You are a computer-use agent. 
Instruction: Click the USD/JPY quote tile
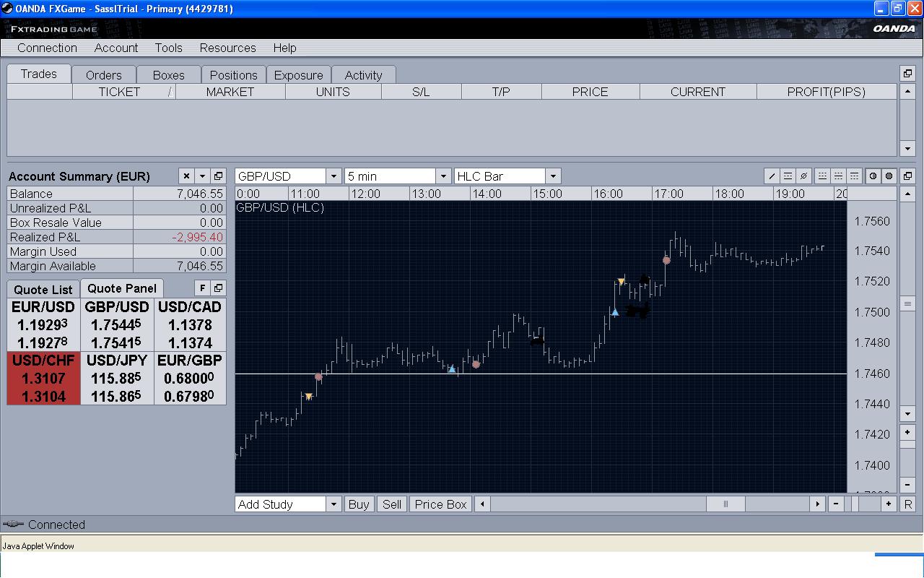(x=117, y=379)
